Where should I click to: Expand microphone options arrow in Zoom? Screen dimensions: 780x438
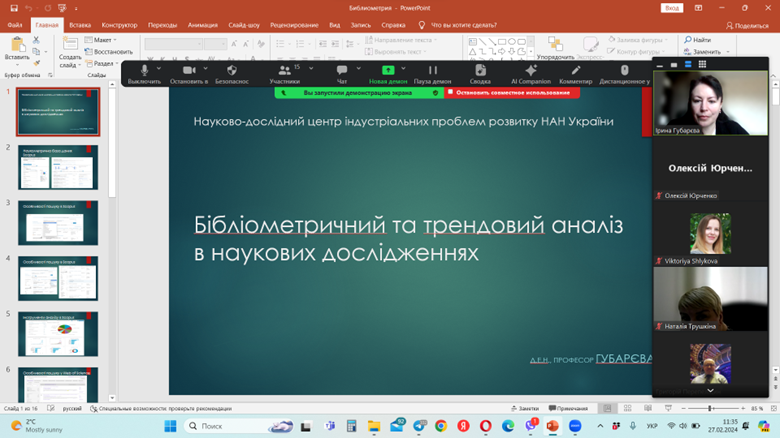click(160, 68)
